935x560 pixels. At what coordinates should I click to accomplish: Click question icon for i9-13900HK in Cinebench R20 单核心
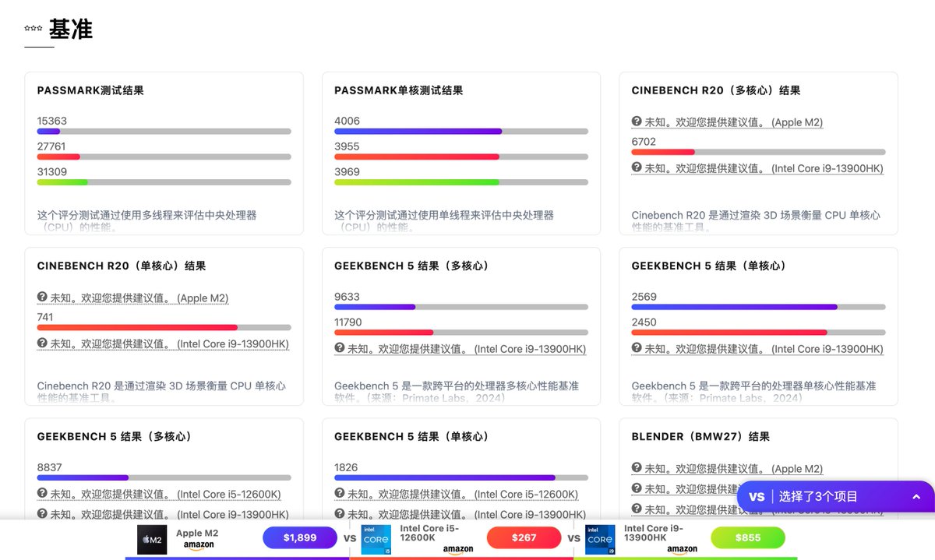(x=42, y=343)
